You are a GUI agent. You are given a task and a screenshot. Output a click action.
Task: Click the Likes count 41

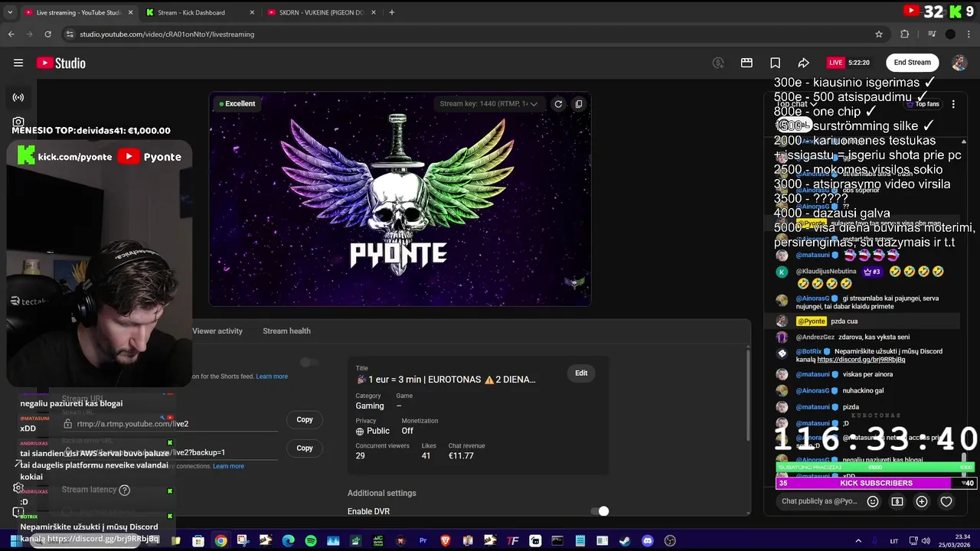[x=426, y=455]
